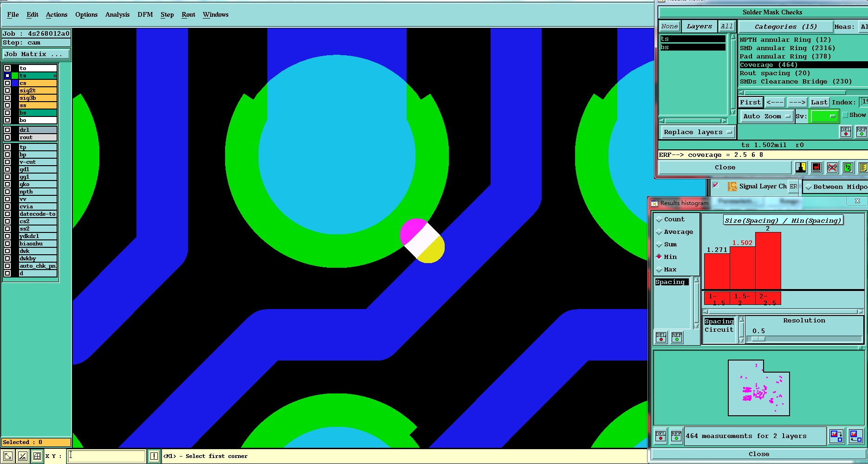Viewport: 868px width, 464px height.
Task: Click the exclamation mark icon
Action: 154,456
